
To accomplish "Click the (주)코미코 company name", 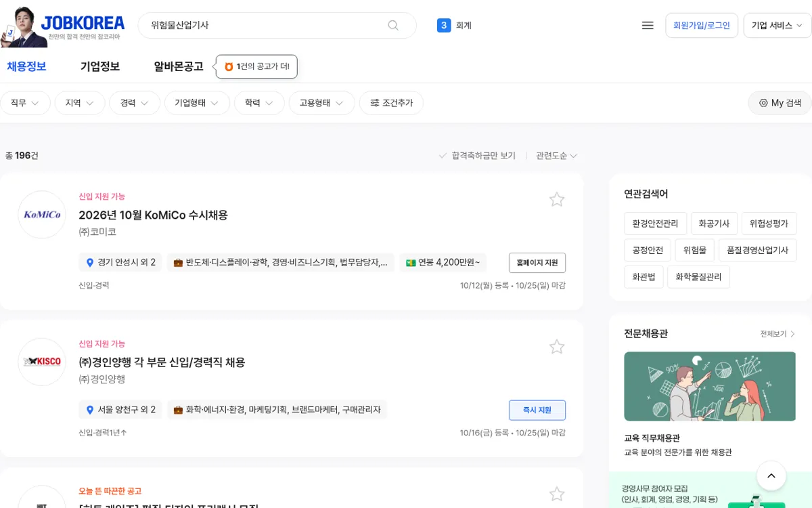I will [97, 232].
